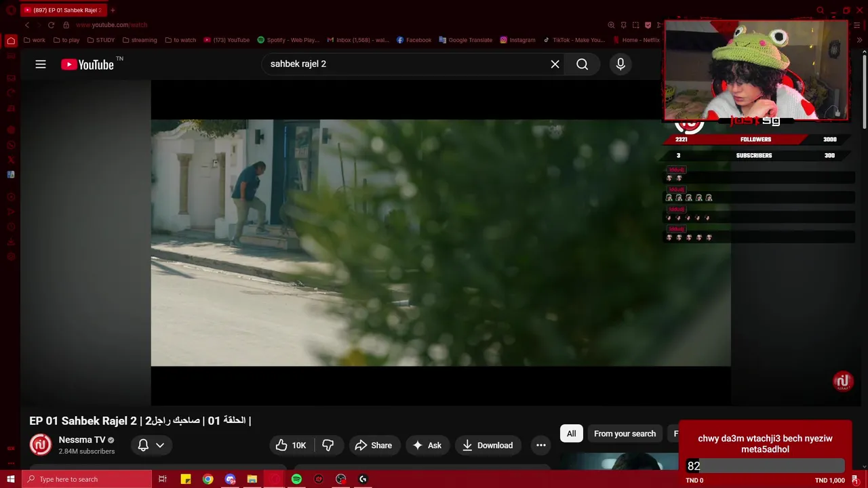Viewport: 868px width, 488px height.
Task: Click the ad blocker shield icon
Action: tap(648, 25)
